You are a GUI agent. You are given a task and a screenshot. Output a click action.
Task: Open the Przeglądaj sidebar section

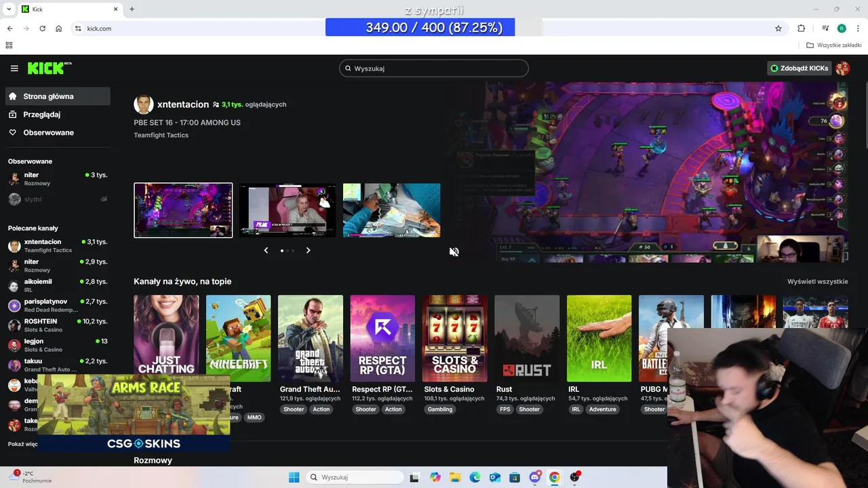[x=58, y=115]
